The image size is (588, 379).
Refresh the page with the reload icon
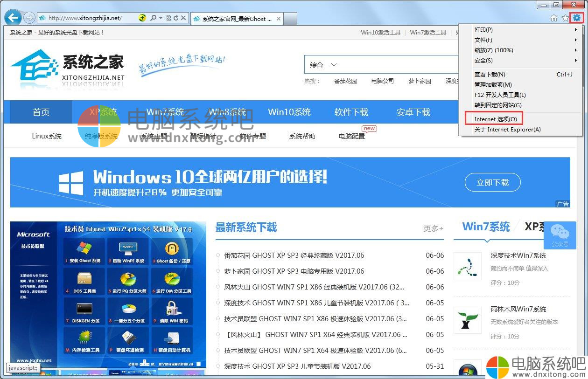click(x=176, y=18)
